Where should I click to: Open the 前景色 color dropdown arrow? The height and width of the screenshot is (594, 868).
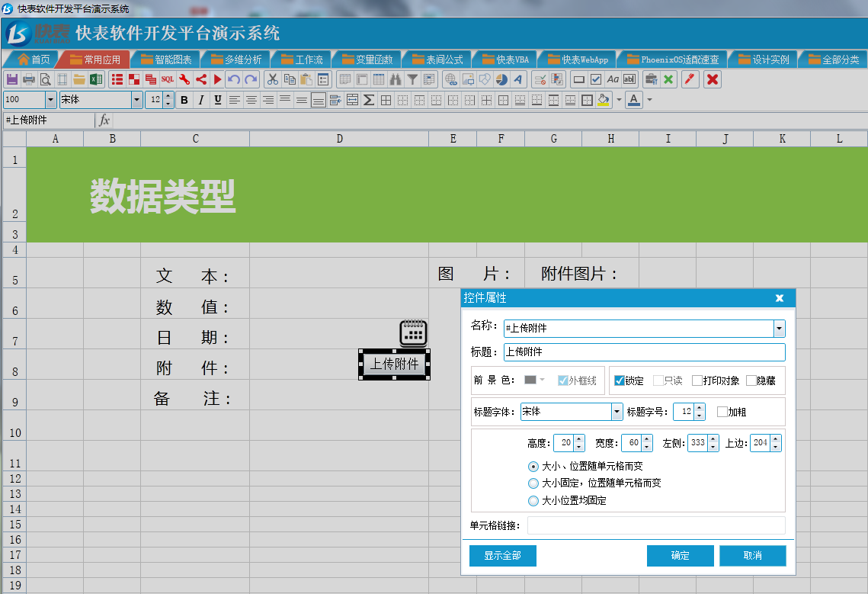[x=543, y=380]
